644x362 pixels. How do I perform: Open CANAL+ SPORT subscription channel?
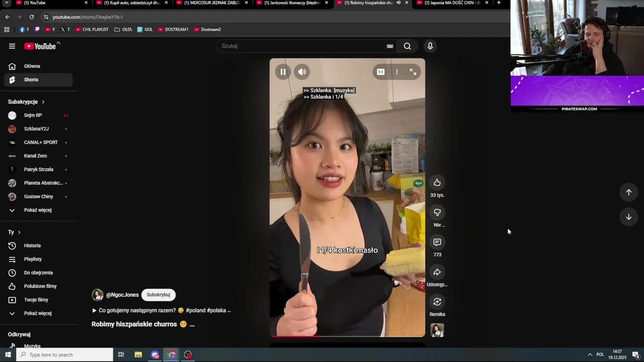click(38, 143)
